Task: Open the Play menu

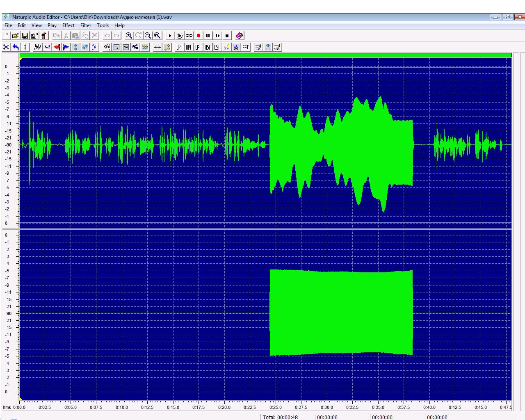Action: click(x=52, y=25)
